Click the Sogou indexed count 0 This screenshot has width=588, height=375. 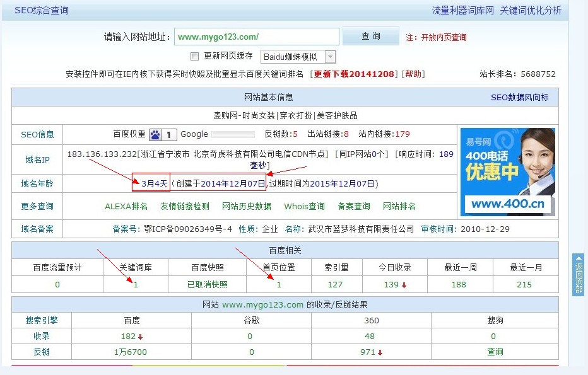(493, 337)
